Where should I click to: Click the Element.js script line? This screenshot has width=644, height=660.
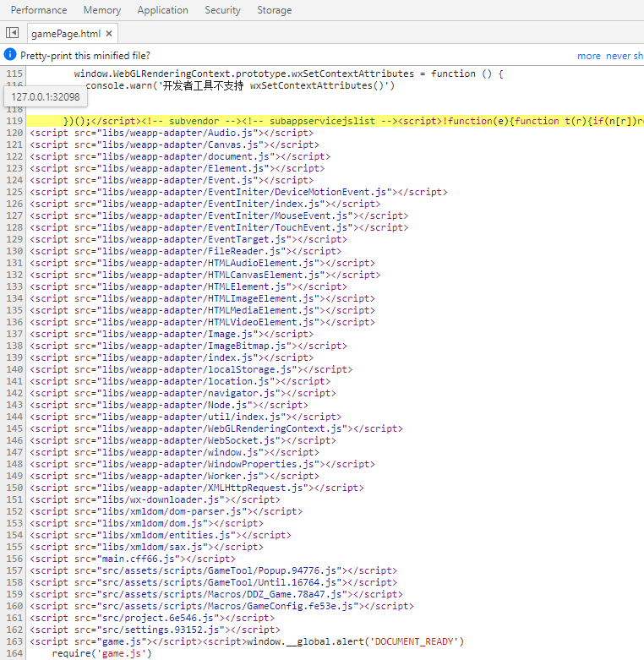point(177,168)
